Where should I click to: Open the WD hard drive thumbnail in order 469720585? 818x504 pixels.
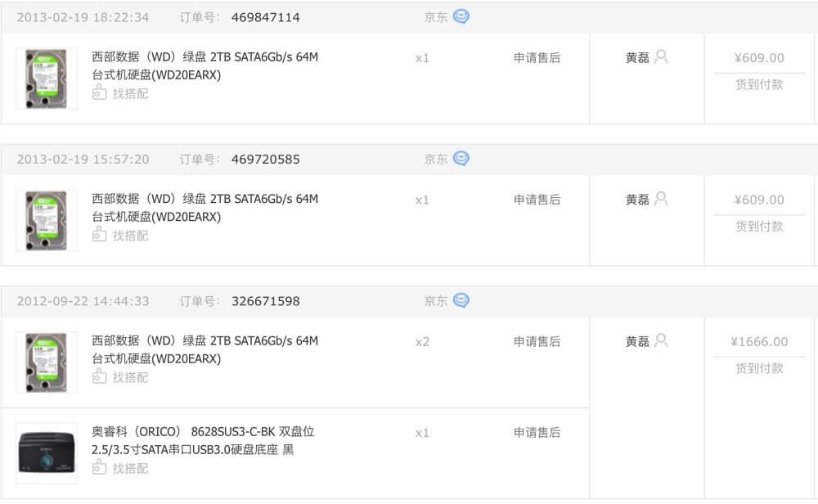pos(47,220)
